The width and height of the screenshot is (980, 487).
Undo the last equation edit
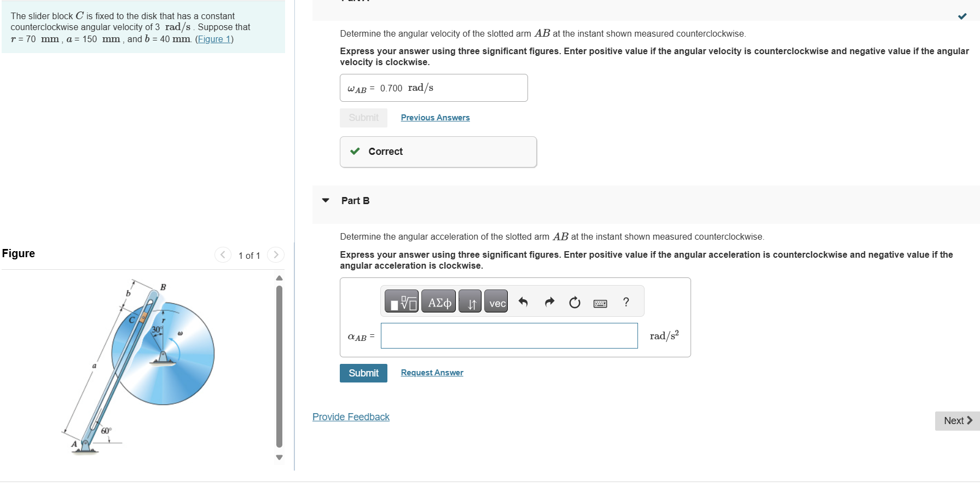[523, 302]
